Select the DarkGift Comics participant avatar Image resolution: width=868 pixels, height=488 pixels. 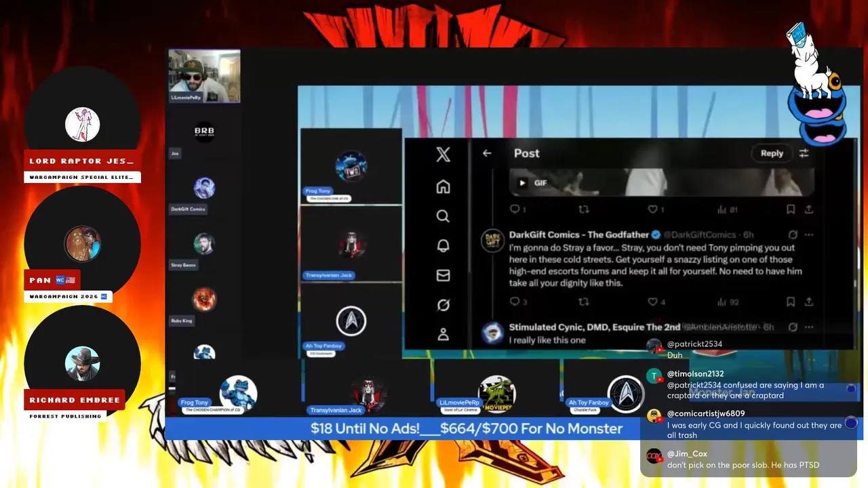204,188
